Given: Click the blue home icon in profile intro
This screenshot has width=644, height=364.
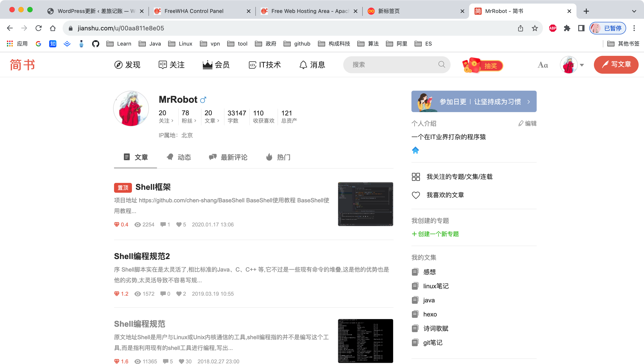Looking at the screenshot, I should point(415,150).
